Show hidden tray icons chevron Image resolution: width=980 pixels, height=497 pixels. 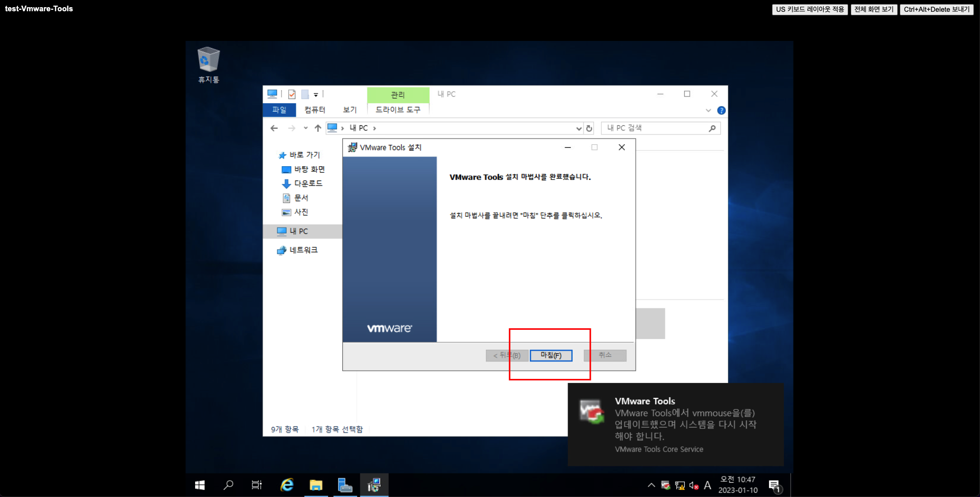[x=651, y=485]
